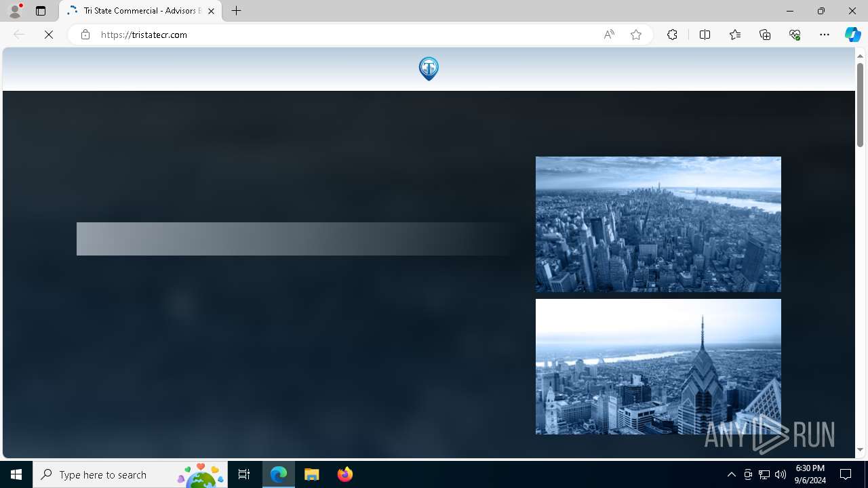Open Read aloud in address bar
The image size is (868, 488).
[609, 35]
